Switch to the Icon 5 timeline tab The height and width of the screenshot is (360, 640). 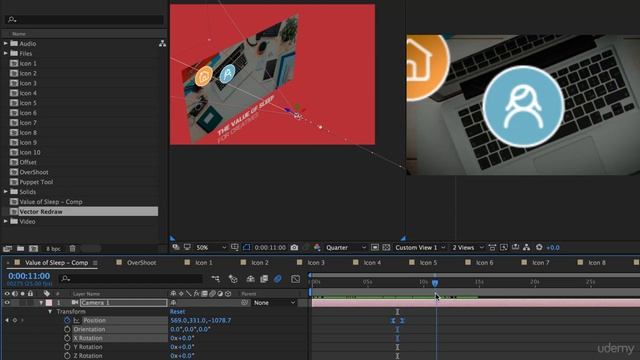[428, 263]
